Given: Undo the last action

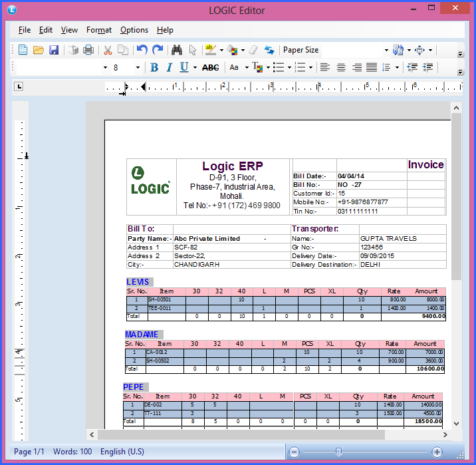Looking at the screenshot, I should (x=142, y=50).
